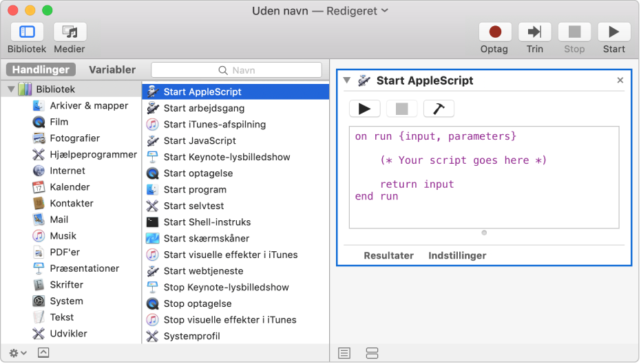Select the Start JavaScript action
The image size is (641, 364).
pos(200,140)
